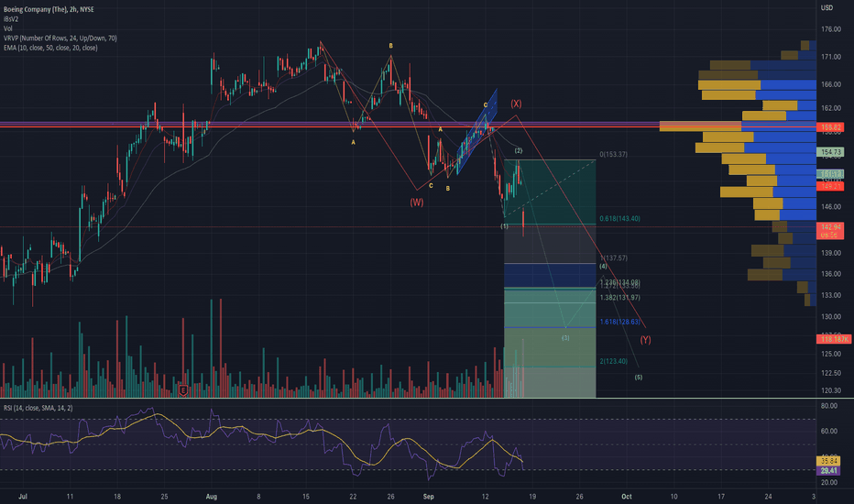
Task: Click the 130.00 price axis label
Action: pos(830,316)
